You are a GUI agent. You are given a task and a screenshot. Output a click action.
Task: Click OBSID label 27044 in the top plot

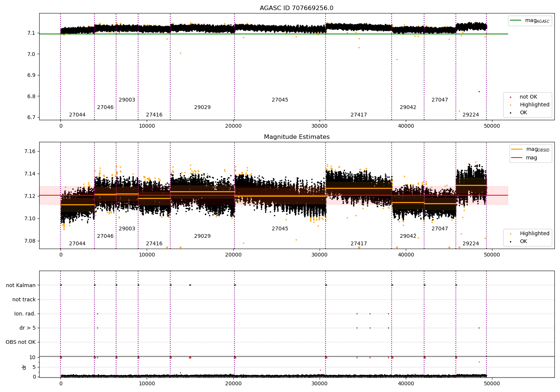tap(77, 115)
